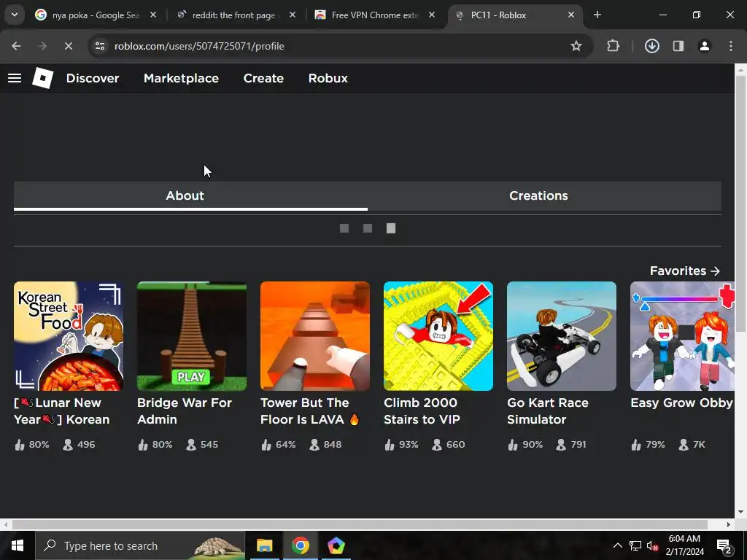Click the vertical scrollbar thumb

pos(740,205)
